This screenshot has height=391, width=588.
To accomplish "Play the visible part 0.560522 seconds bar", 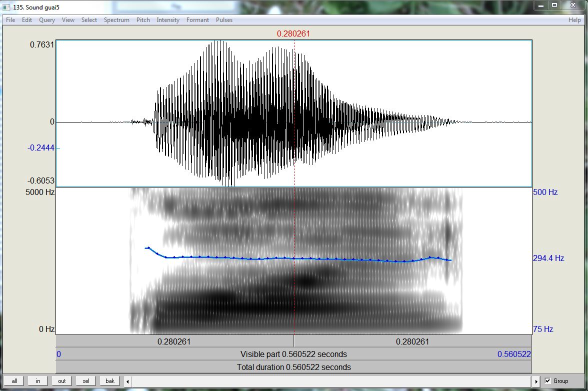I will [293, 354].
